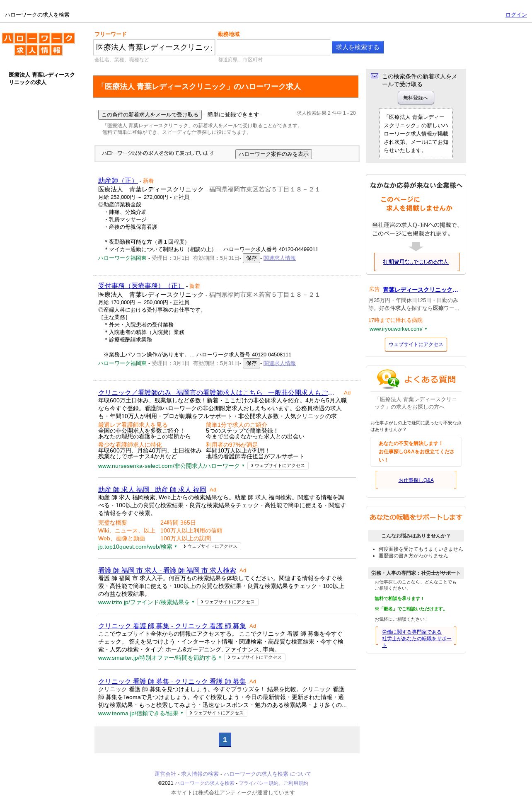The image size is (532, 801).
Task: Click この条件の新着求人をメールで受け取る button
Action: [x=150, y=115]
